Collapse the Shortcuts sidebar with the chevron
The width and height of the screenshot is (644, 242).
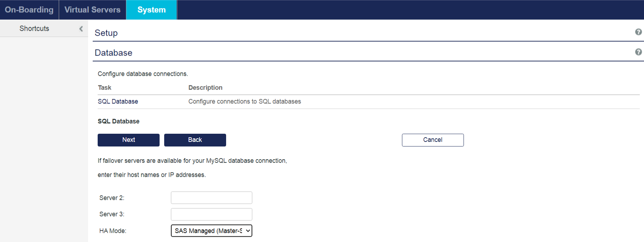click(x=81, y=29)
